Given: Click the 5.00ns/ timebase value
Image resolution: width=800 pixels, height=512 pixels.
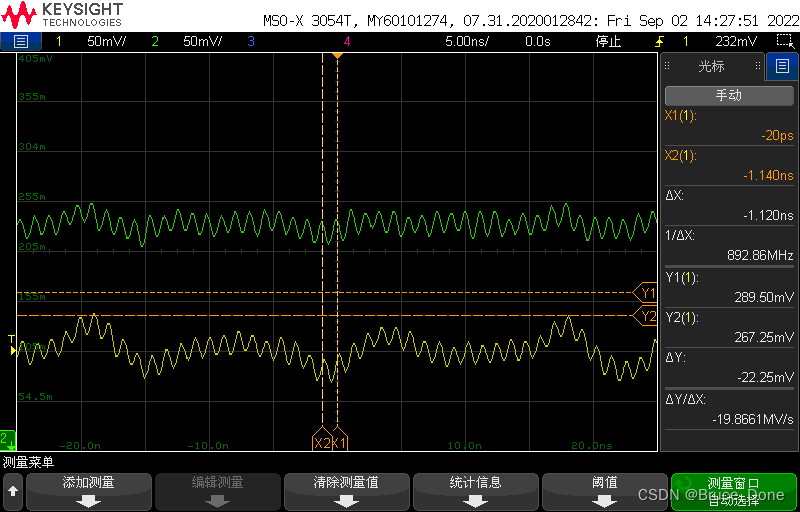Looking at the screenshot, I should pyautogui.click(x=467, y=41).
